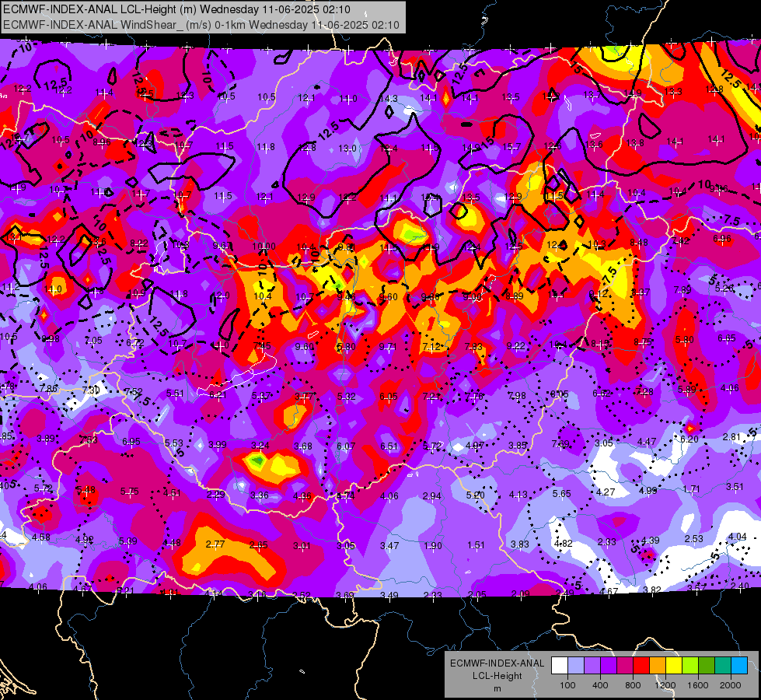761x700 pixels.
Task: Click the grid value 4.39
Action: (651, 541)
